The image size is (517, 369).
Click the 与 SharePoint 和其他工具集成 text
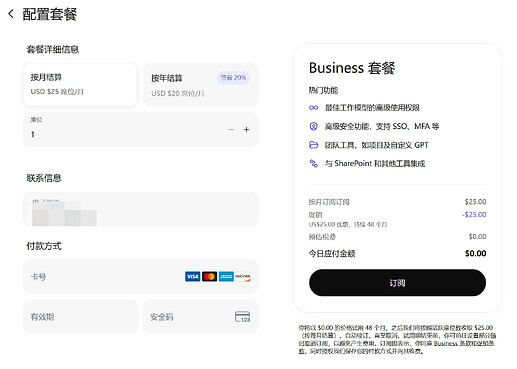click(x=375, y=164)
